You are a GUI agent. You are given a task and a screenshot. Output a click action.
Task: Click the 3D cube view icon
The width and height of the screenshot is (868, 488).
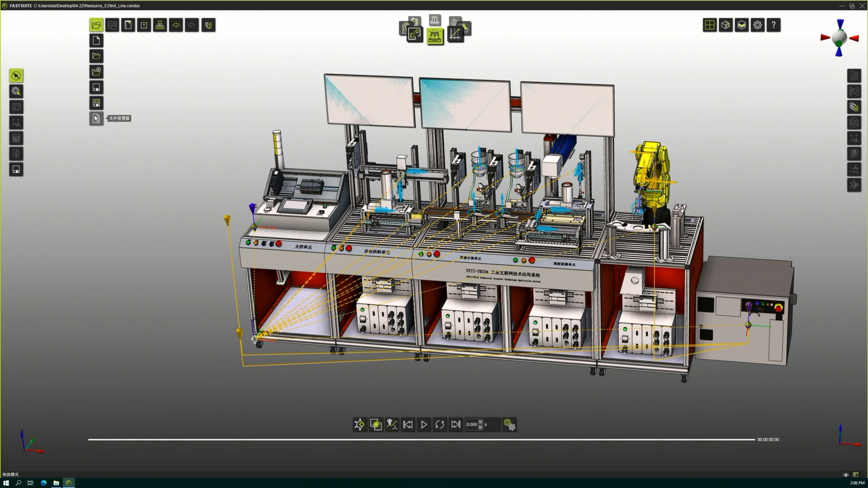(726, 25)
